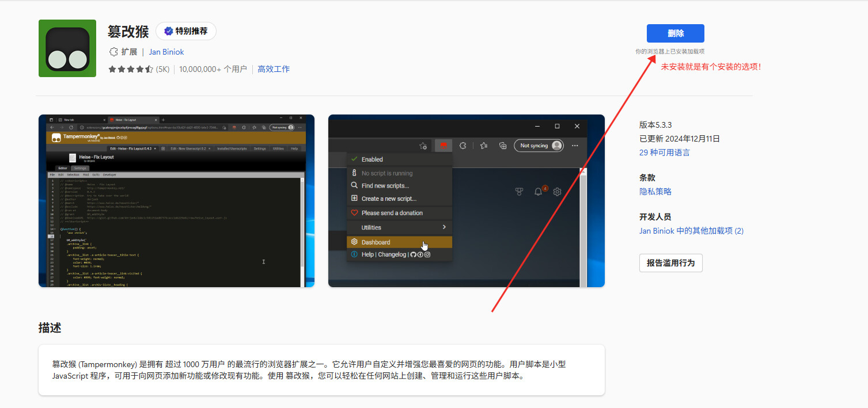868x408 pixels.
Task: Open the code editor screenshot thumbnail
Action: (x=176, y=201)
